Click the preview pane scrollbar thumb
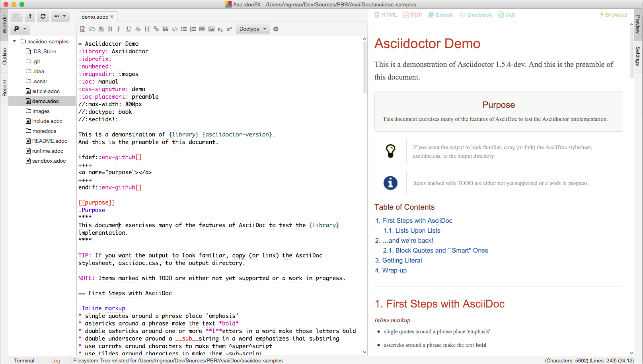 [631, 53]
